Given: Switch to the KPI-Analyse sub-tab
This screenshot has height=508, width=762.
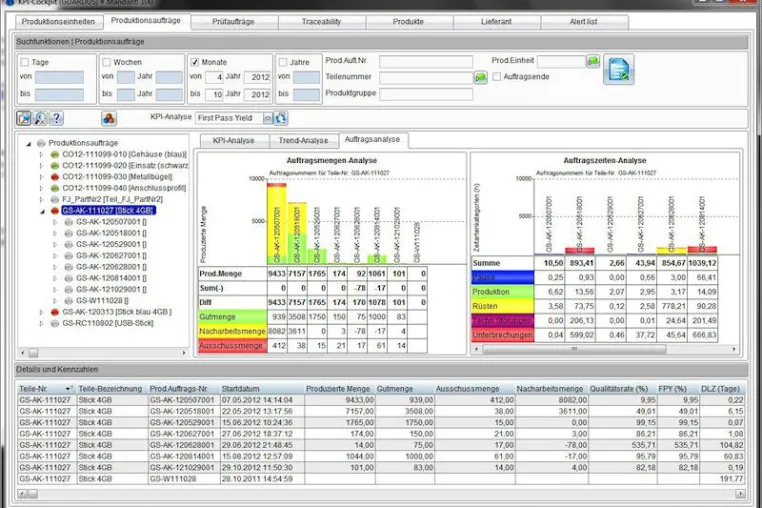Looking at the screenshot, I should pos(234,140).
